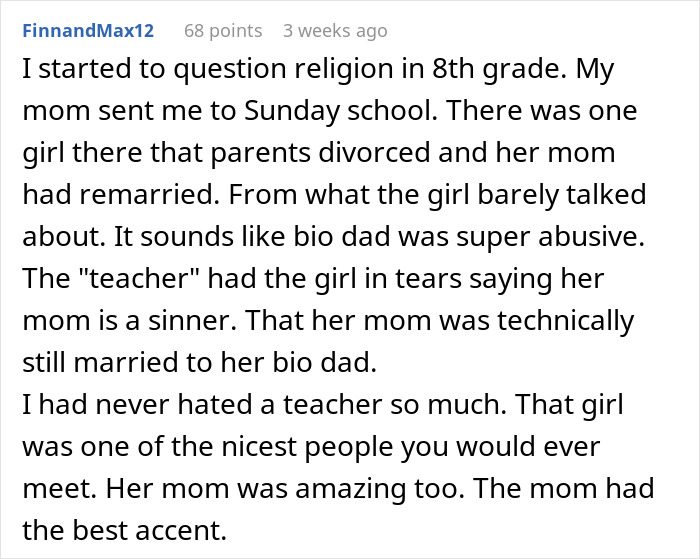Click the word "meet." in the comment

click(x=56, y=490)
